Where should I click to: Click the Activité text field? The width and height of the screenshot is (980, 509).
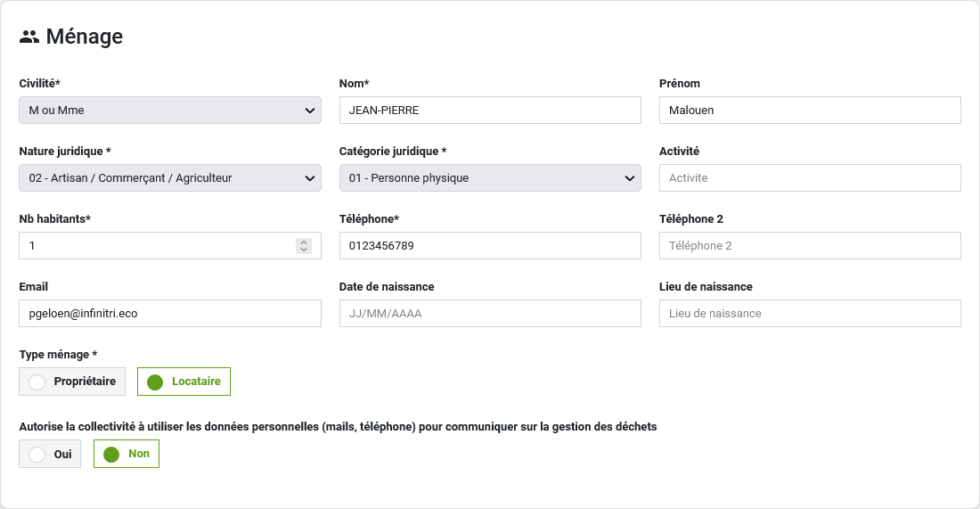pos(810,178)
